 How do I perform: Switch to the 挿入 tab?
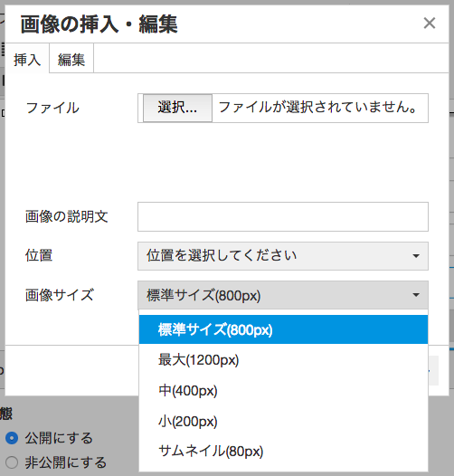point(27,59)
